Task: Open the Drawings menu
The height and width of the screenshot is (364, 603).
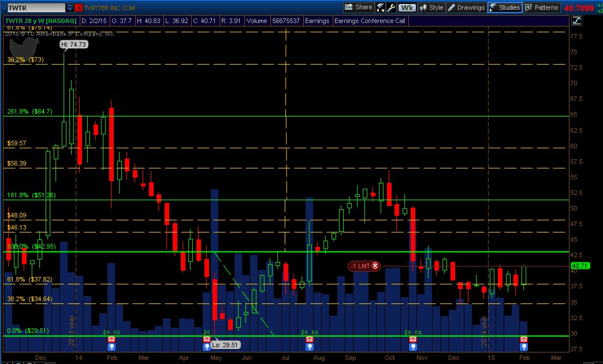Action: (x=467, y=7)
